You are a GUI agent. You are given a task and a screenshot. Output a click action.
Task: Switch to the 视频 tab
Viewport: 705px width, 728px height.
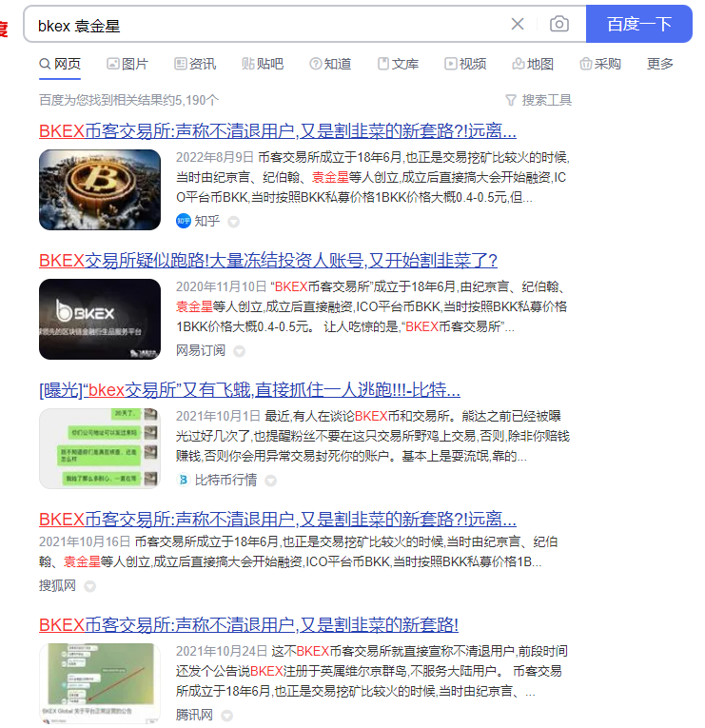pyautogui.click(x=465, y=64)
